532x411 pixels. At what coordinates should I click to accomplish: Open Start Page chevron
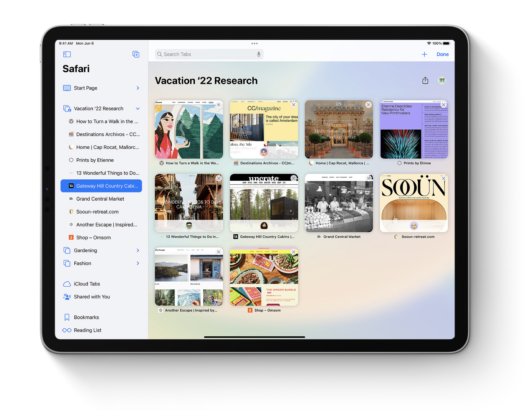click(138, 88)
